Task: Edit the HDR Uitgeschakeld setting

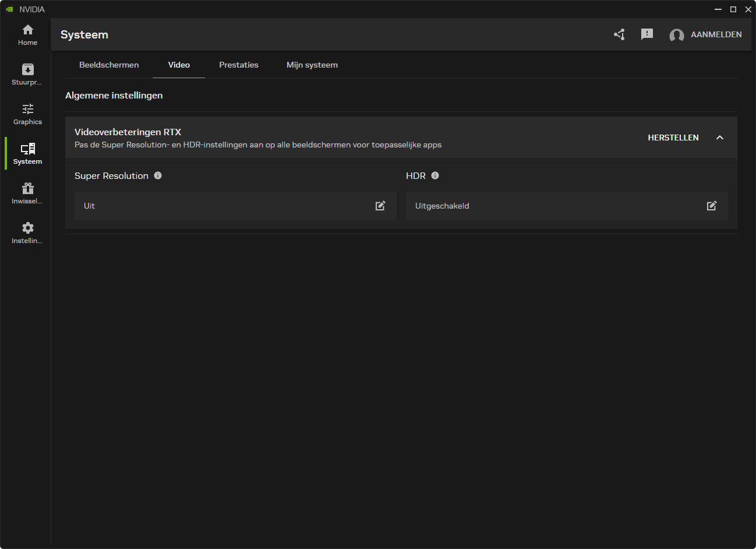Action: click(712, 206)
